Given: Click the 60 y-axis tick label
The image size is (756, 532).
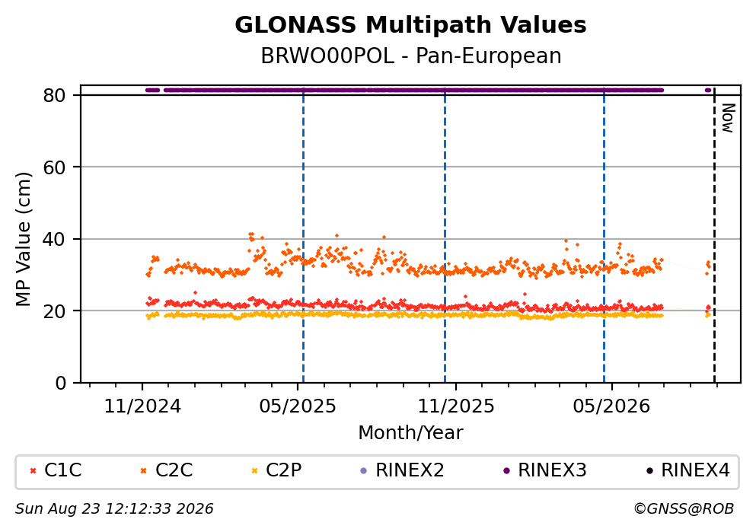Looking at the screenshot, I should tap(54, 167).
